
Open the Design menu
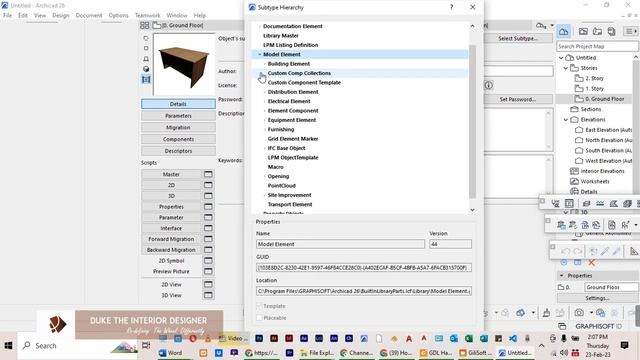pos(60,15)
